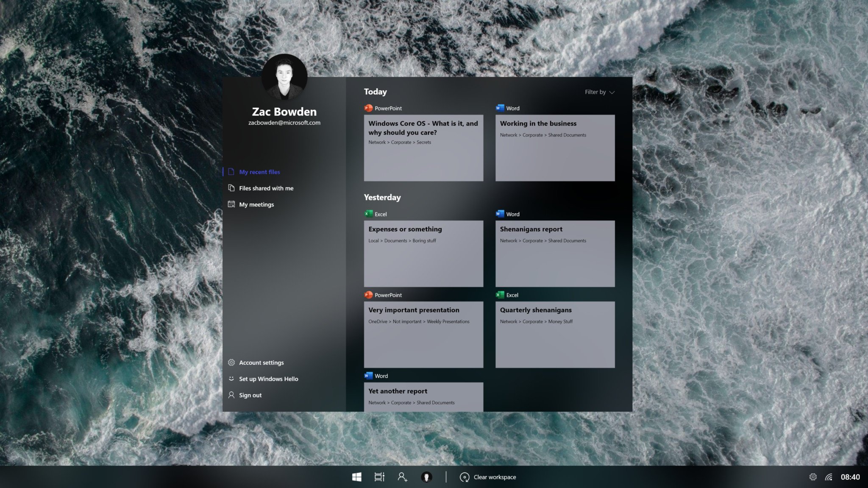Click the user avatar icon in taskbar
The image size is (868, 488).
tap(426, 477)
